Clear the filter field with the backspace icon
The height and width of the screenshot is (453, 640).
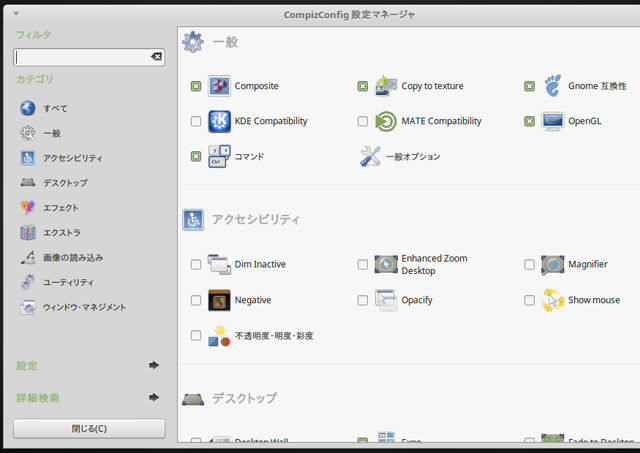156,57
